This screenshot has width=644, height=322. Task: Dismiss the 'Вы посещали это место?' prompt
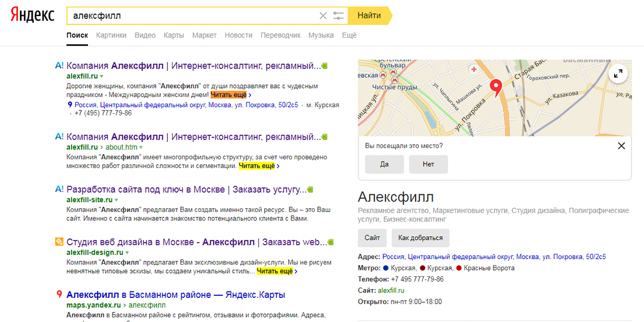click(621, 145)
